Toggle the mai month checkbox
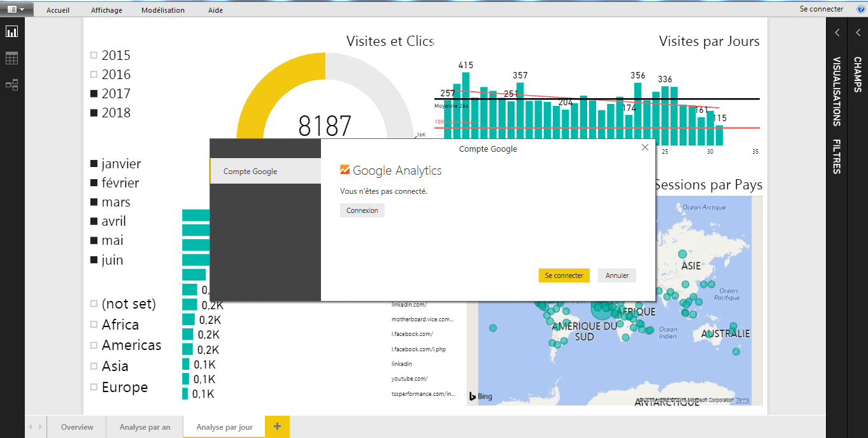This screenshot has height=438, width=868. click(x=94, y=240)
